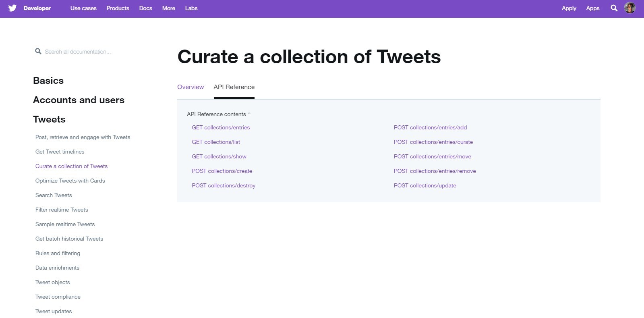
Task: Open GET collections/entries reference
Action: click(x=221, y=127)
